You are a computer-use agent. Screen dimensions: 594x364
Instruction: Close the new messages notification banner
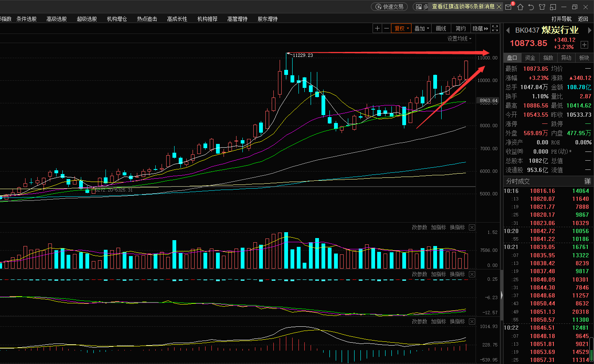[x=499, y=7]
